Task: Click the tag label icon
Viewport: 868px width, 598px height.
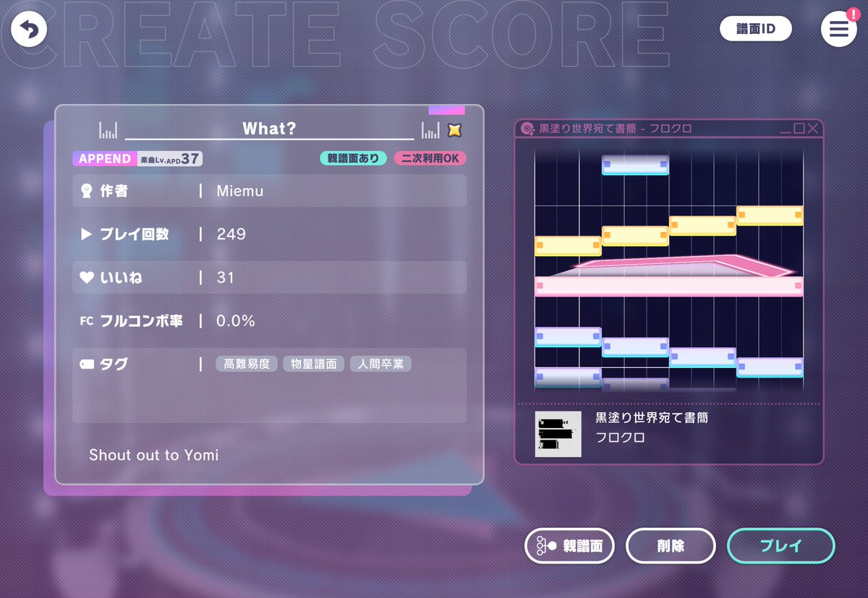Action: click(87, 364)
